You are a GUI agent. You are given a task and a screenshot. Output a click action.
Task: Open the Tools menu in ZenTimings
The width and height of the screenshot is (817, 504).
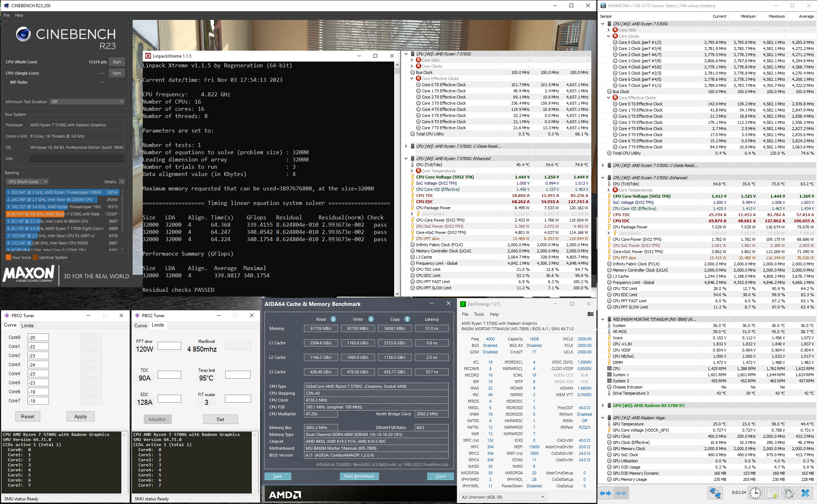(479, 314)
